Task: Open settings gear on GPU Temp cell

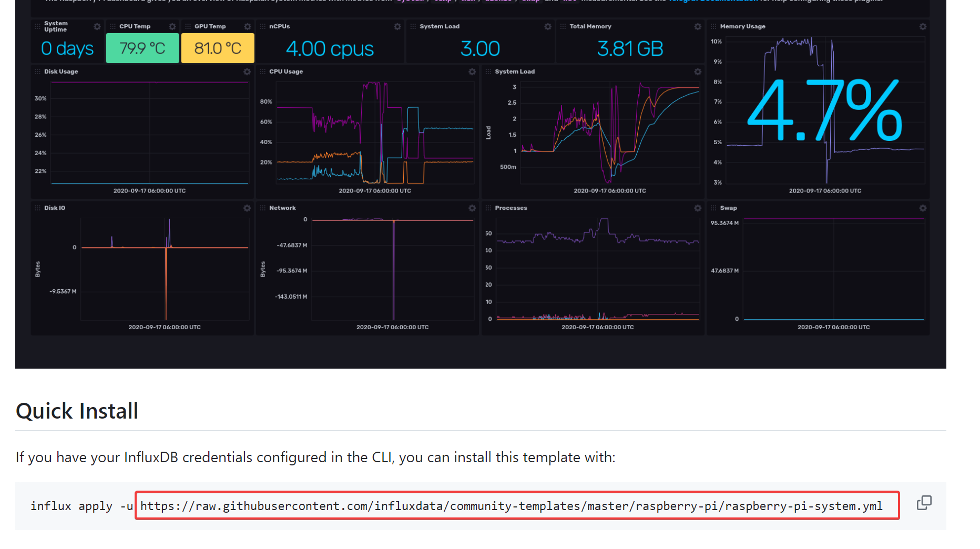Action: 247,26
